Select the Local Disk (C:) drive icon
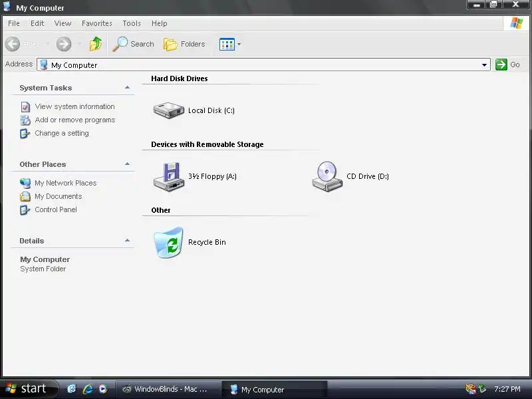 coord(169,110)
